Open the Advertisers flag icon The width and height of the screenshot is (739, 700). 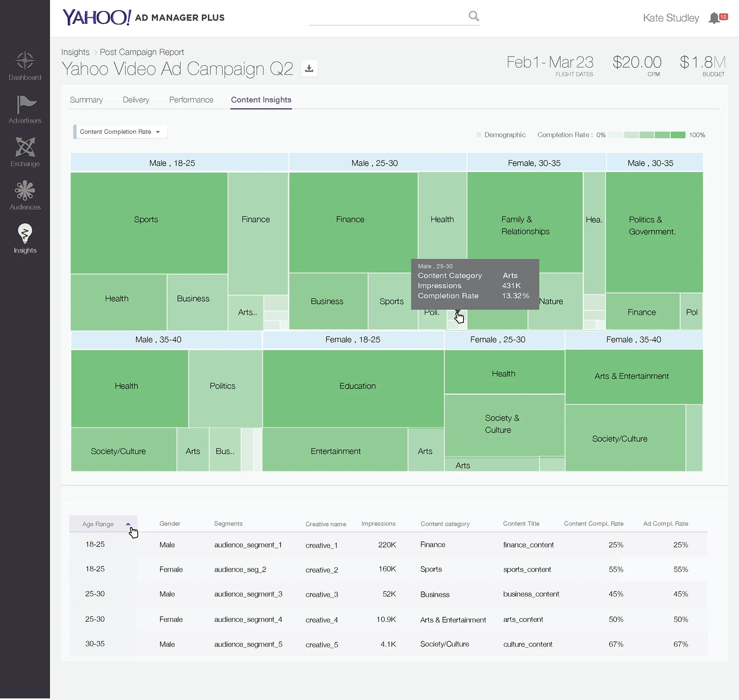click(26, 105)
